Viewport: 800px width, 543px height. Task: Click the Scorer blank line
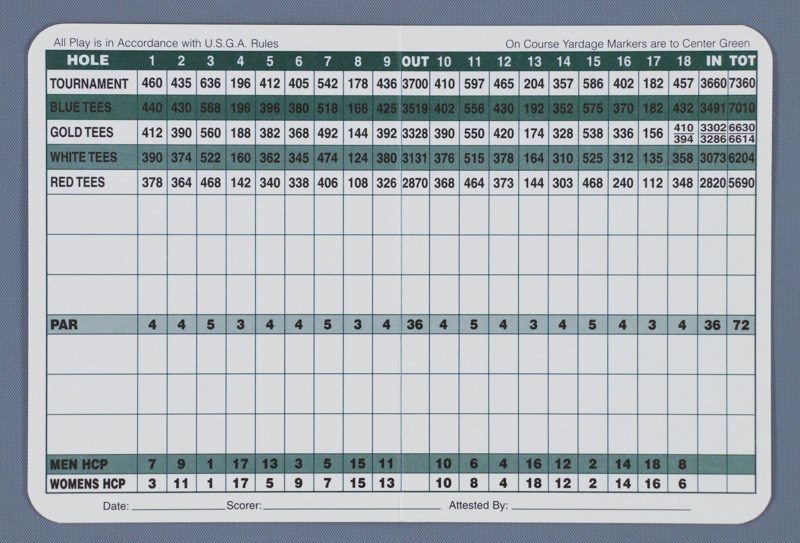(x=352, y=509)
